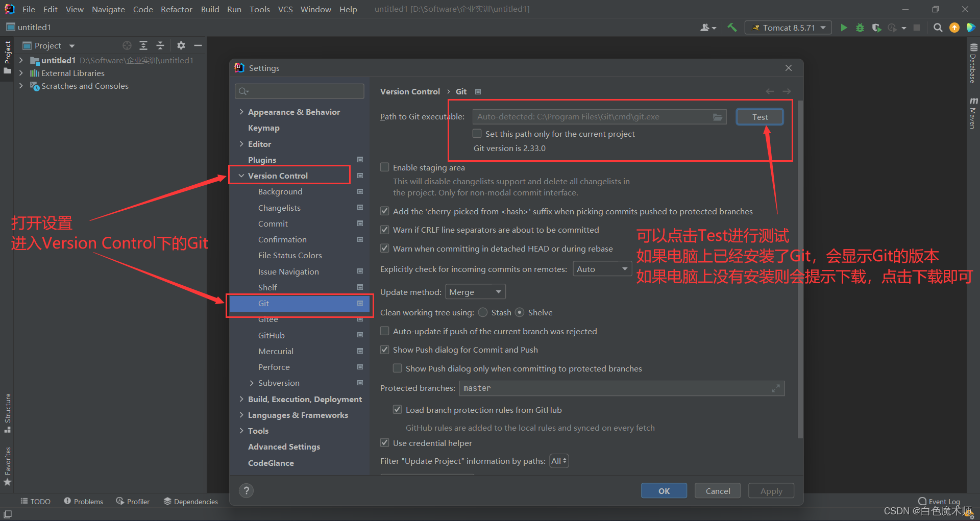Screen dimensions: 980x521
Task: Click the Settings search field
Action: click(x=300, y=91)
